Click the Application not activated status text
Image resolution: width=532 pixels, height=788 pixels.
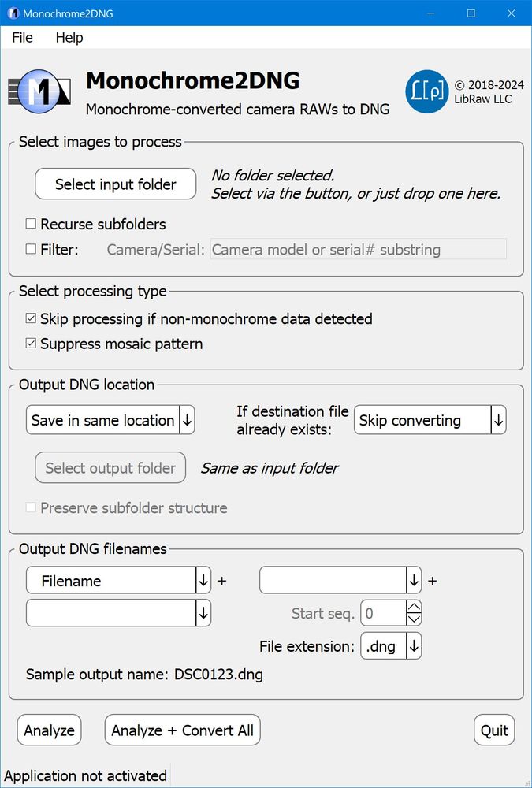[87, 775]
